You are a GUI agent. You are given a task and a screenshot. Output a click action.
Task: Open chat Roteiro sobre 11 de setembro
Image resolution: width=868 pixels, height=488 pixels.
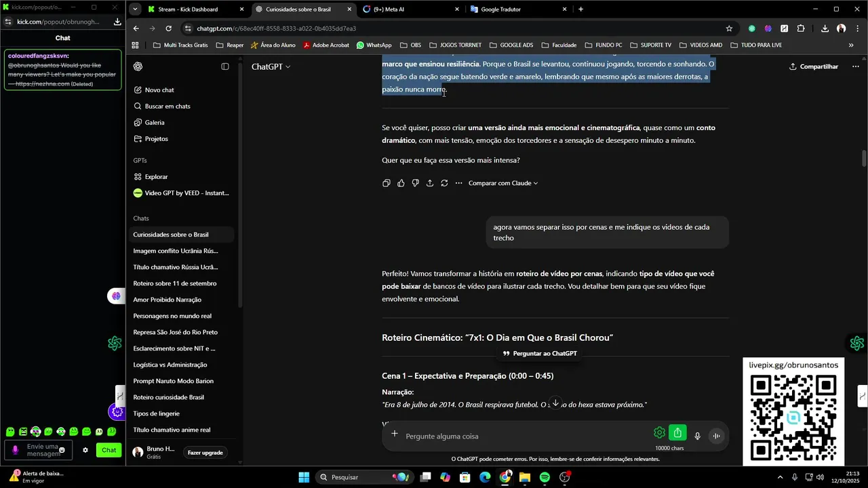pos(175,283)
